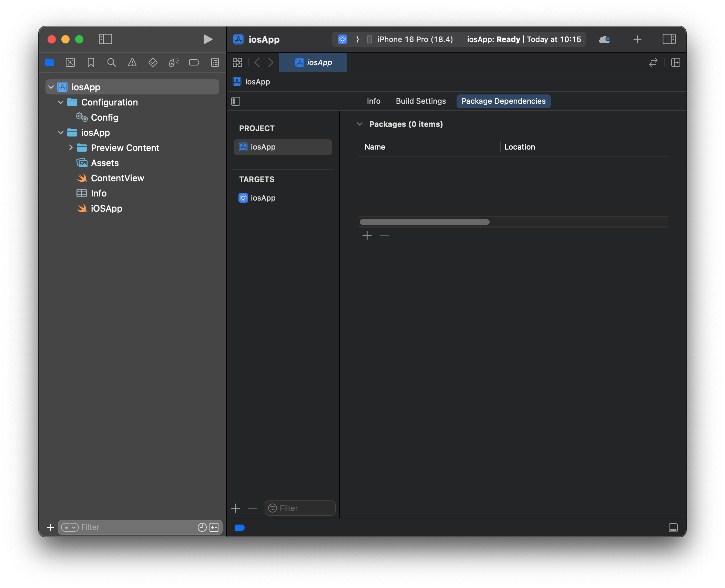Open the Report navigator icon
725x588 pixels.
point(215,62)
